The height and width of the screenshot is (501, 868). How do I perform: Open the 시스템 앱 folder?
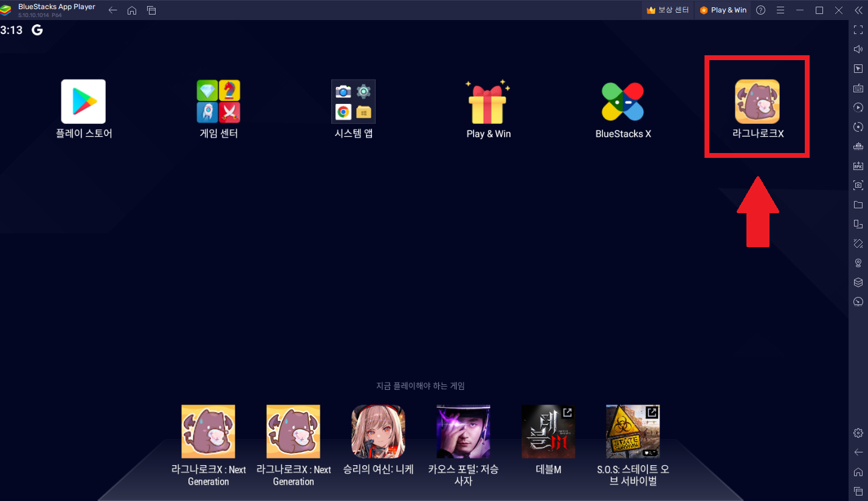[353, 101]
